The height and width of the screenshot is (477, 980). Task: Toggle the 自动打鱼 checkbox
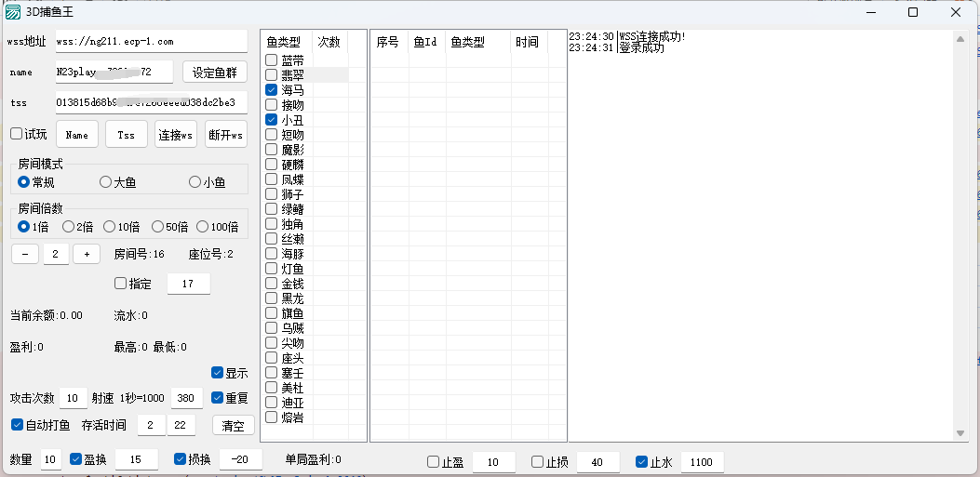pos(17,425)
